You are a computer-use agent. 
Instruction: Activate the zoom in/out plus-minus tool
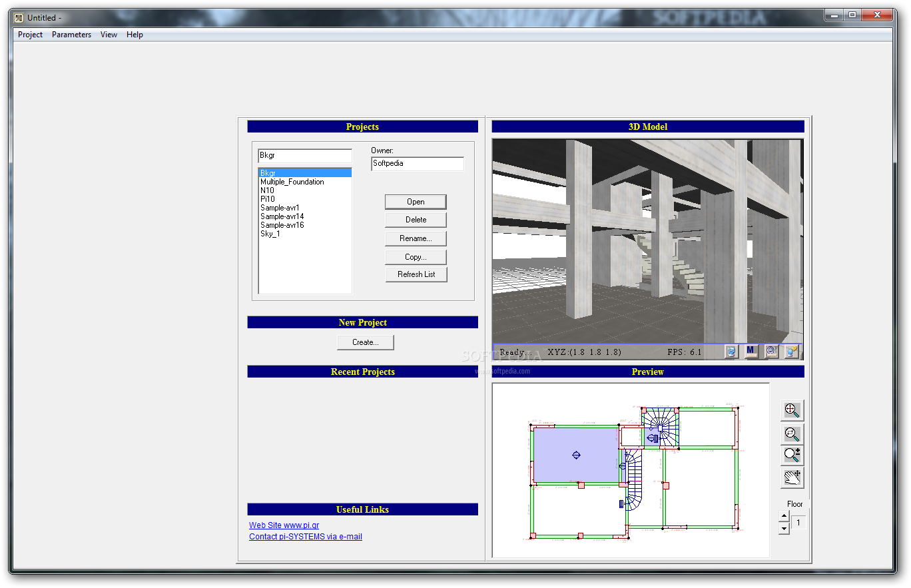(x=792, y=455)
